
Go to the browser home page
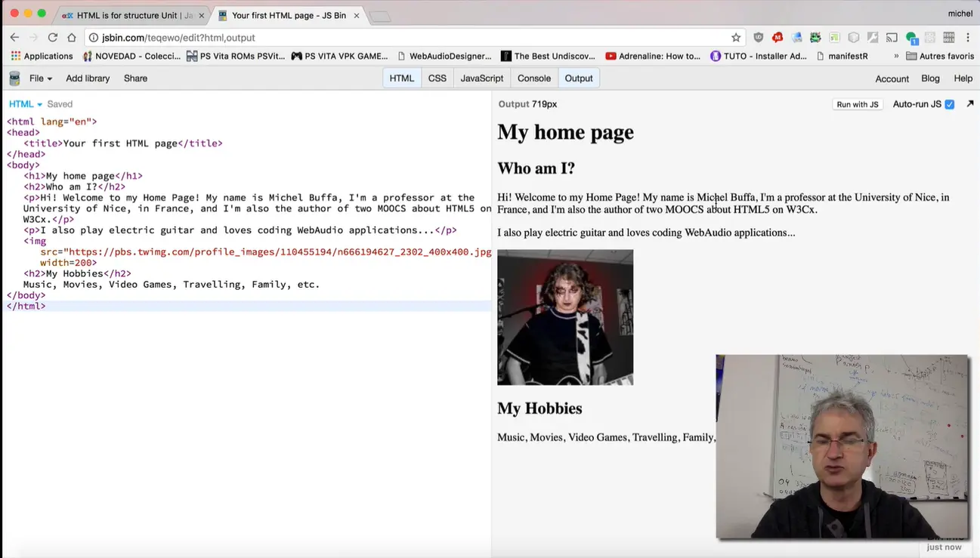point(72,38)
